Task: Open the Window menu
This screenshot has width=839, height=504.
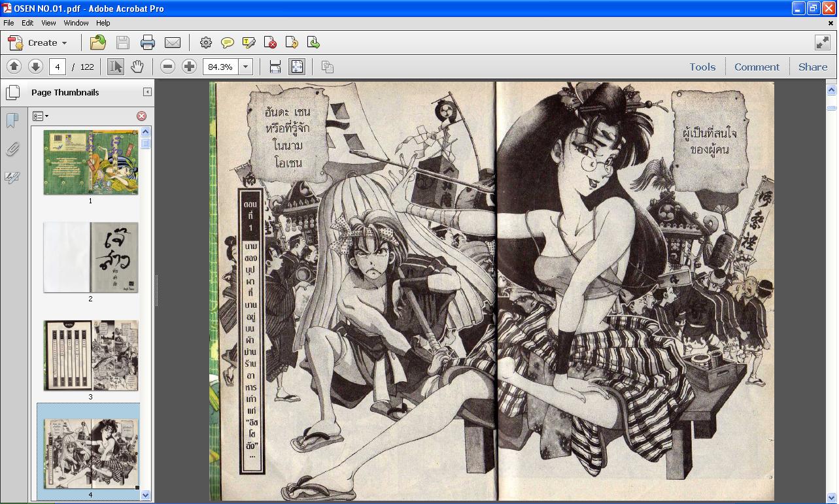Action: 76,23
